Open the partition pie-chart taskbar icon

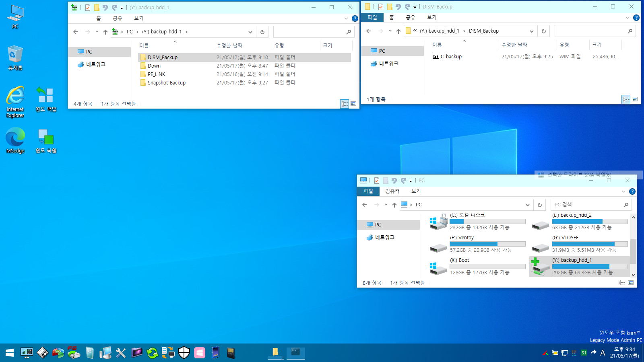58,353
